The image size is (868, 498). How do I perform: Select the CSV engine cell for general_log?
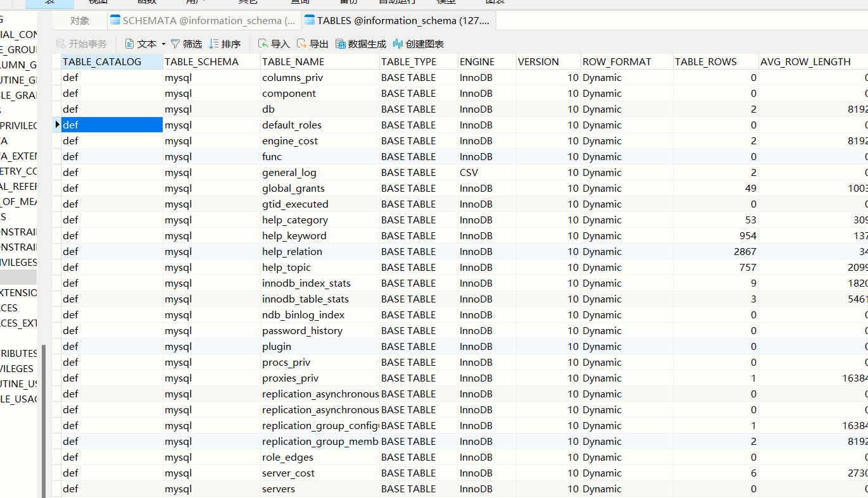pyautogui.click(x=469, y=172)
